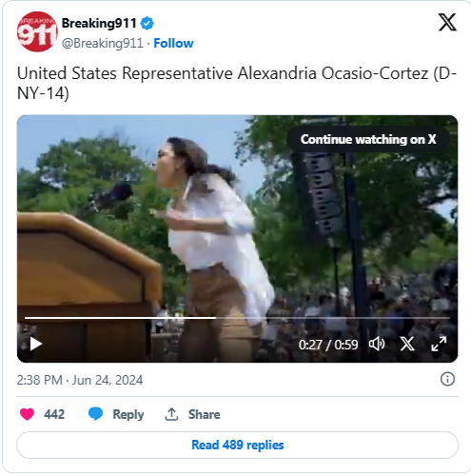Open the @Breaking911 handle link
This screenshot has width=471, height=476.
pyautogui.click(x=103, y=43)
